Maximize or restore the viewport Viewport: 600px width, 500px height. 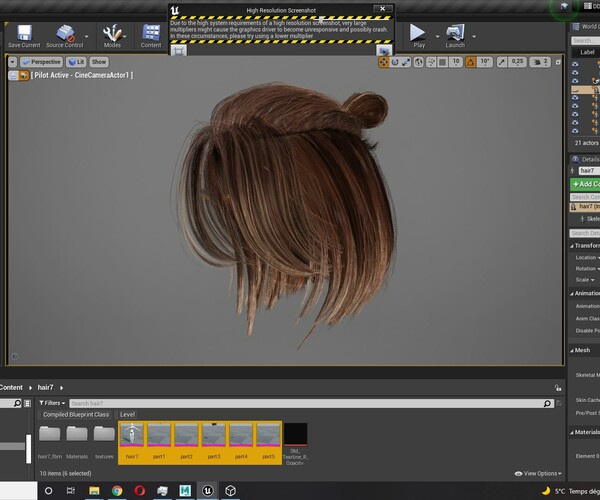[x=558, y=62]
